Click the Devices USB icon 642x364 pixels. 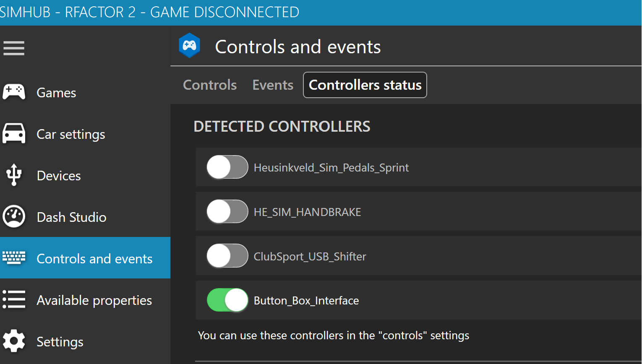coord(14,175)
